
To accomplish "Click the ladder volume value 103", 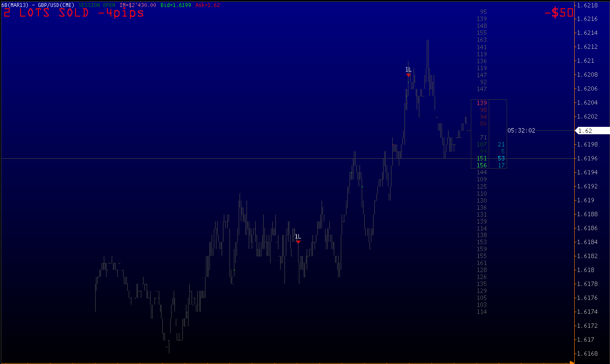I will pos(482,305).
